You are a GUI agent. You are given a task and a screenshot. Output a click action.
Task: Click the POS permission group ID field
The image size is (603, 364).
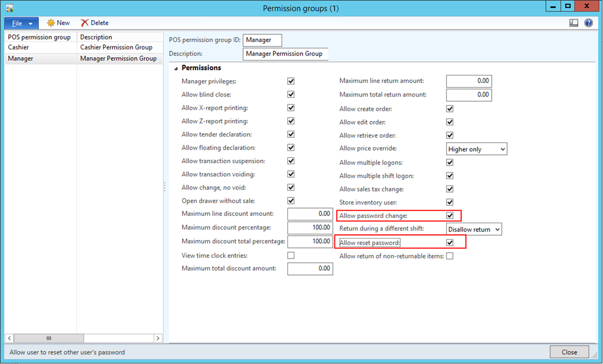(x=262, y=40)
